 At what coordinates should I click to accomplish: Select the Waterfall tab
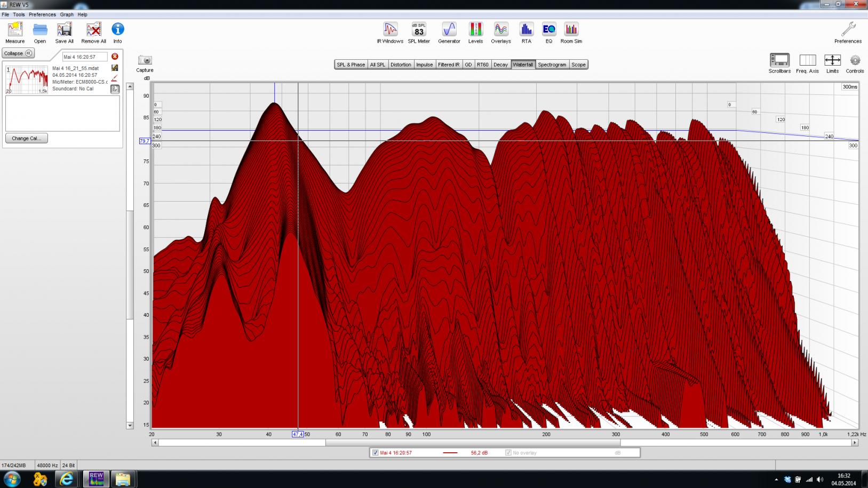[x=523, y=65]
